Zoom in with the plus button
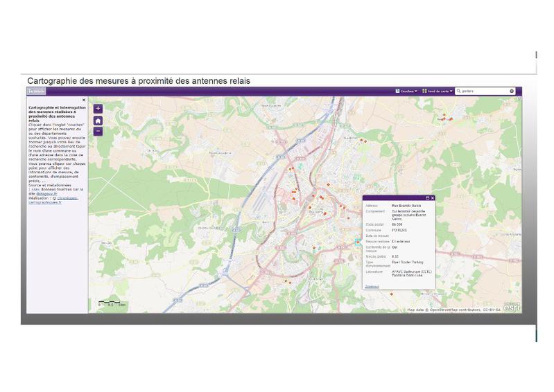Viewport: 554px width, 392px height. (98, 109)
